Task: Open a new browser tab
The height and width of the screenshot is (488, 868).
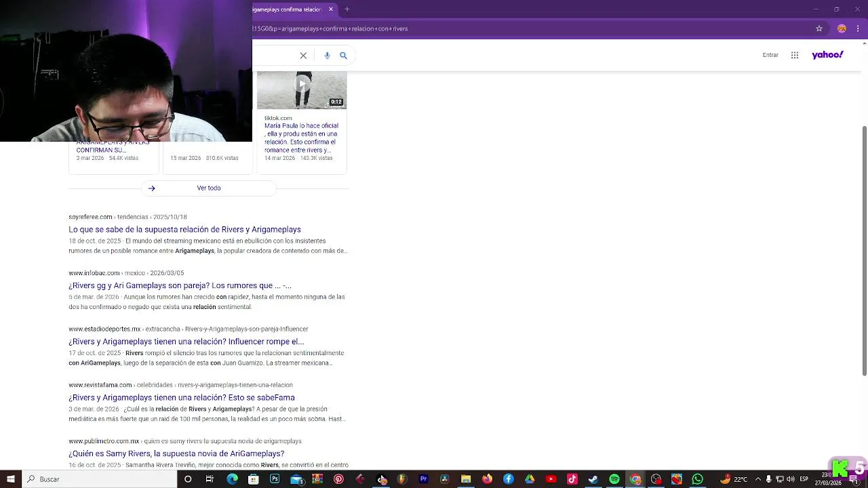Action: pos(347,9)
